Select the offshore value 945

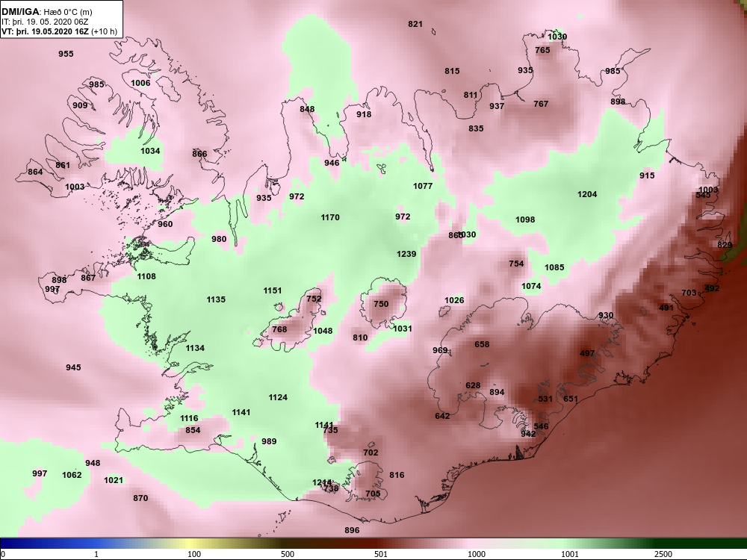(73, 367)
